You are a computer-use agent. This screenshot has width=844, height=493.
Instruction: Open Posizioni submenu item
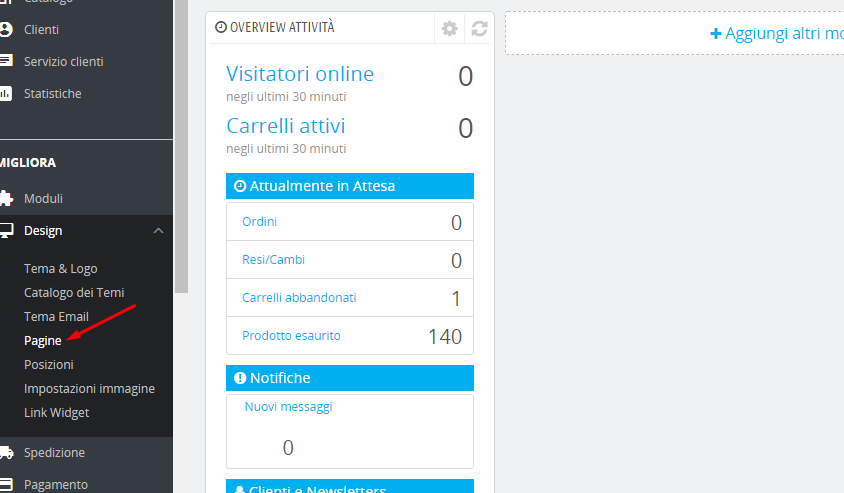pyautogui.click(x=48, y=364)
